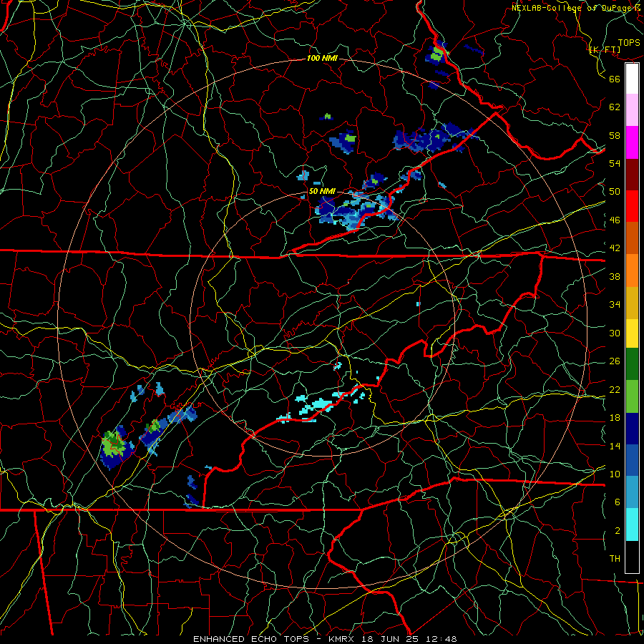Click the '50 NMI' range ring label
This screenshot has height=644, width=644.
(322, 191)
